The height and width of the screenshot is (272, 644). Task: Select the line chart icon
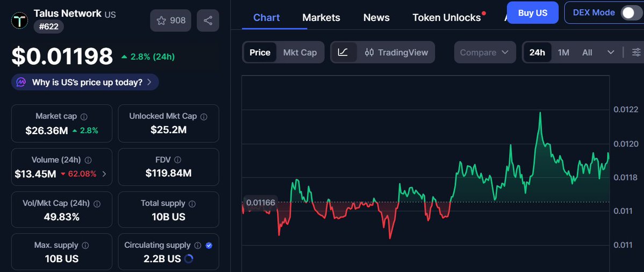coord(343,53)
